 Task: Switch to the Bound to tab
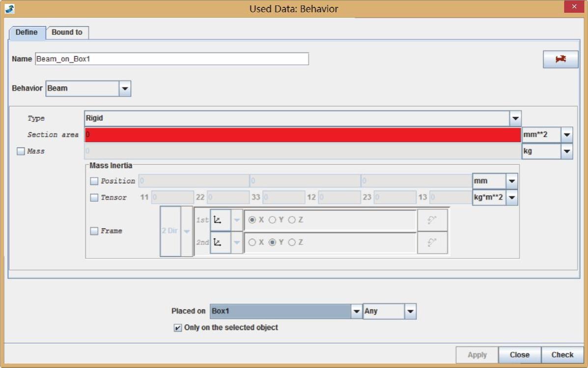click(x=67, y=32)
